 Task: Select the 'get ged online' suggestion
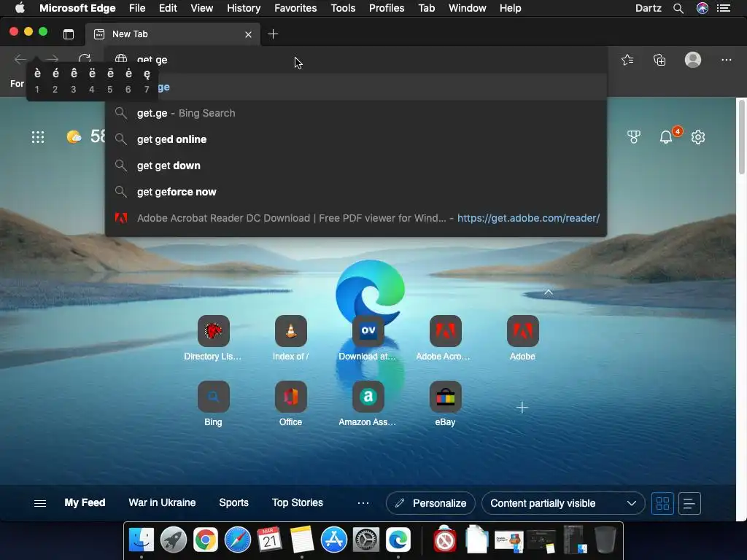356,139
